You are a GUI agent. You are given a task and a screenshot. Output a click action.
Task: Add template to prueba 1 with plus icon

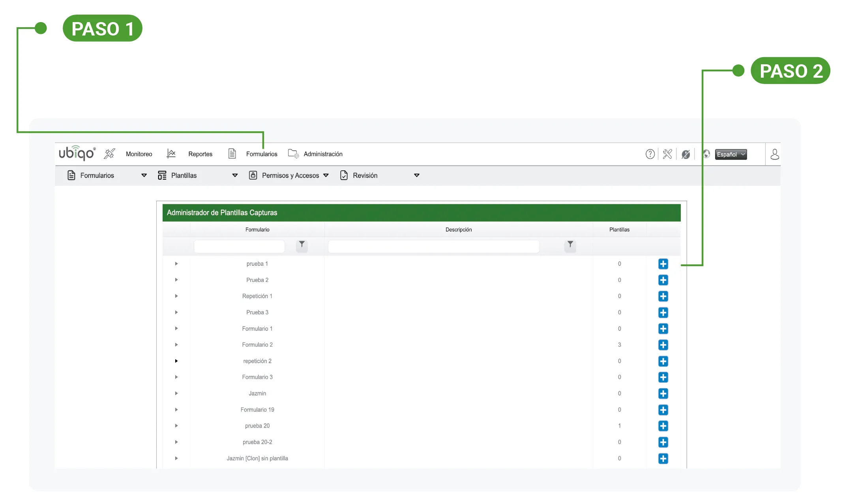(663, 264)
